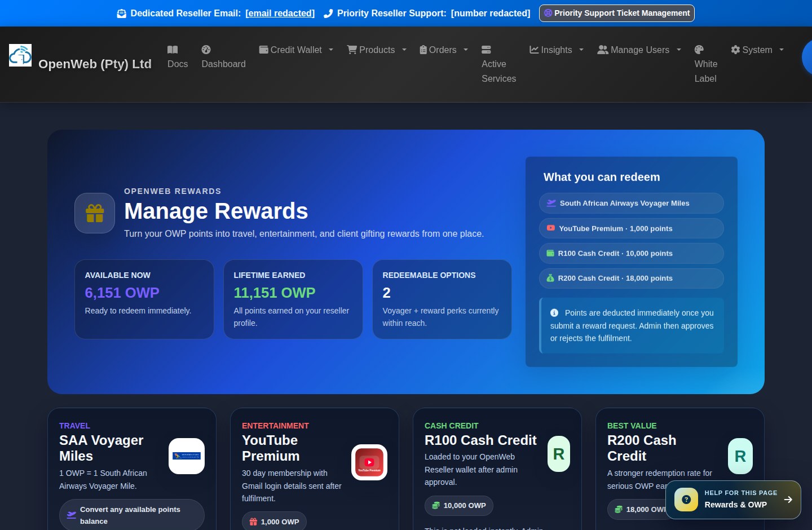Click the Products cart icon
Viewport: 812px width, 530px height.
(x=352, y=50)
